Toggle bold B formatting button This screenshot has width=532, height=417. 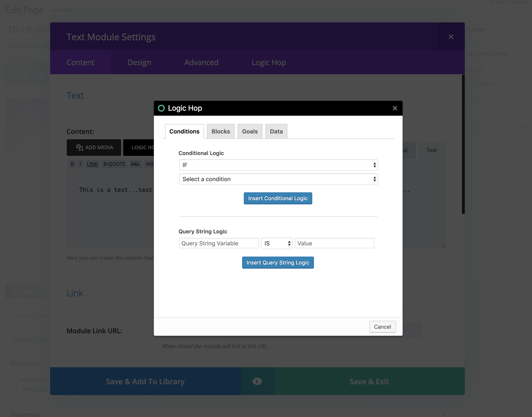coord(72,164)
